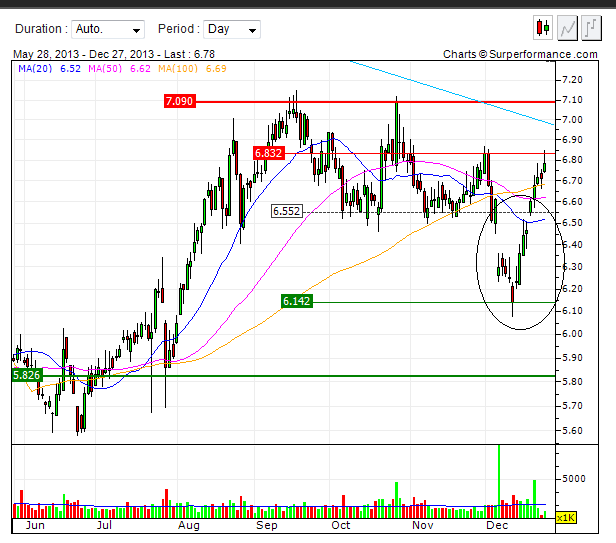Click the 7.00 price axis label

tap(572, 119)
